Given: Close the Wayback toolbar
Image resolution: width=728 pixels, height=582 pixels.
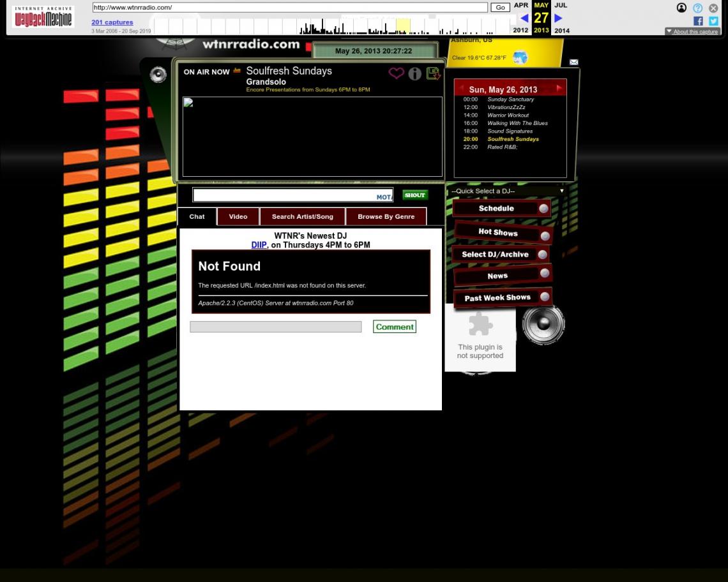Looking at the screenshot, I should [x=713, y=8].
